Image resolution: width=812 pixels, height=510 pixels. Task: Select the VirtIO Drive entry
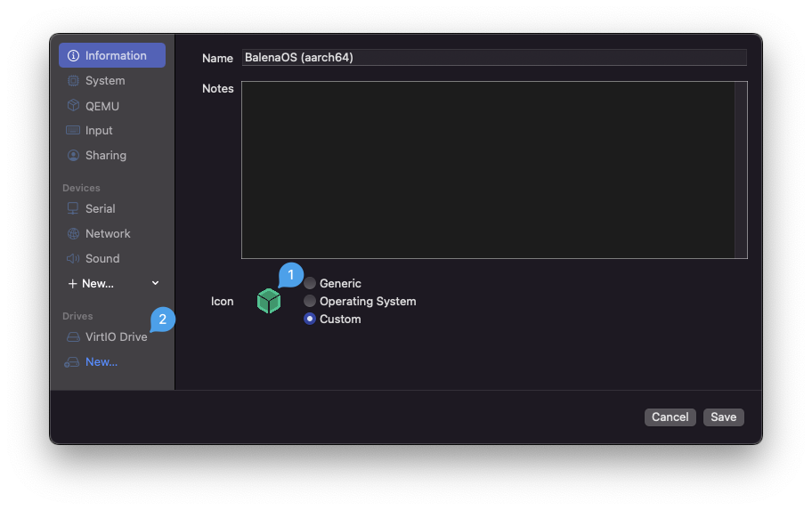pos(112,337)
